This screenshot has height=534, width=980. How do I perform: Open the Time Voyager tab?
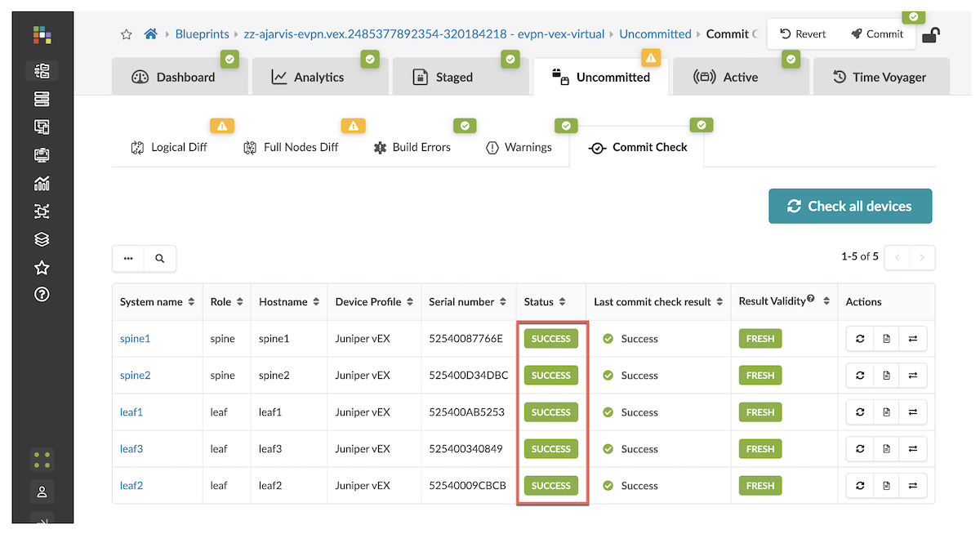881,77
